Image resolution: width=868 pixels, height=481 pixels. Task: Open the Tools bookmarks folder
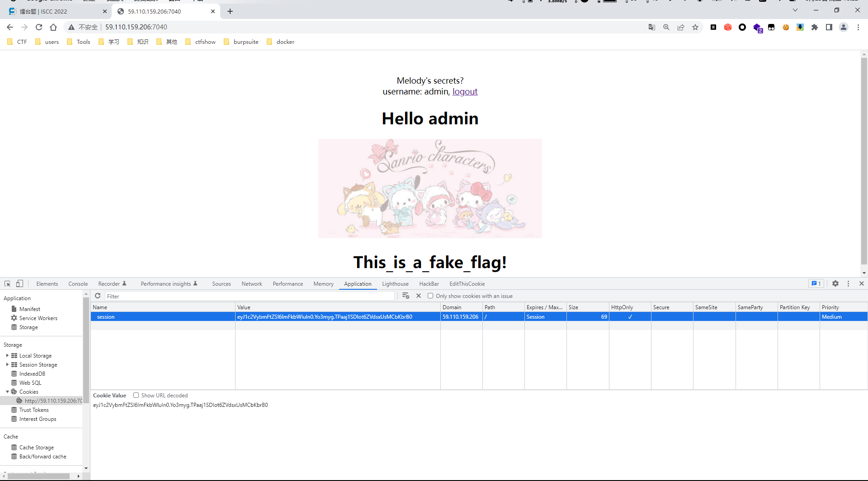pos(79,42)
